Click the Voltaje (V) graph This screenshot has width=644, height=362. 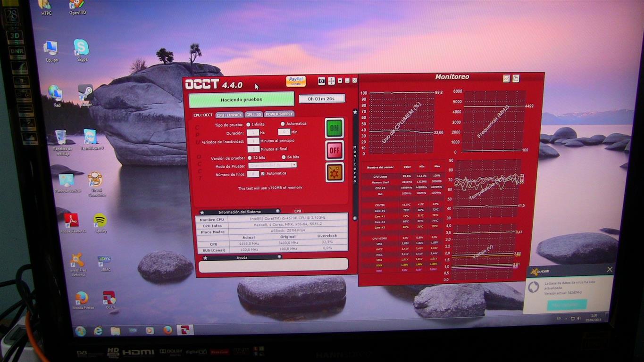click(484, 252)
